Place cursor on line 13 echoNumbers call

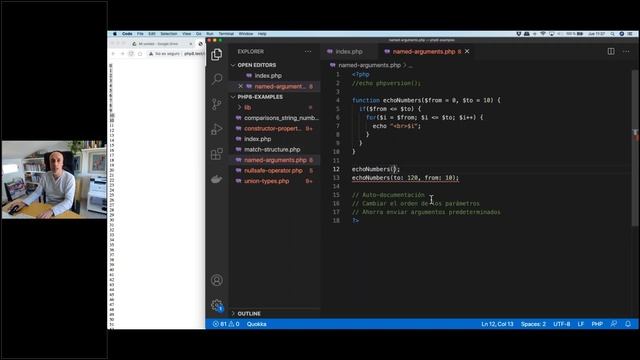coord(405,178)
